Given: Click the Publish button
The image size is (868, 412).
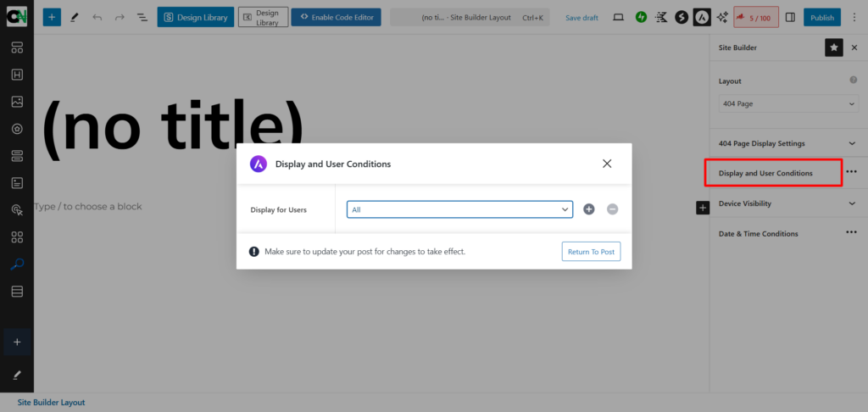Looking at the screenshot, I should [x=821, y=17].
